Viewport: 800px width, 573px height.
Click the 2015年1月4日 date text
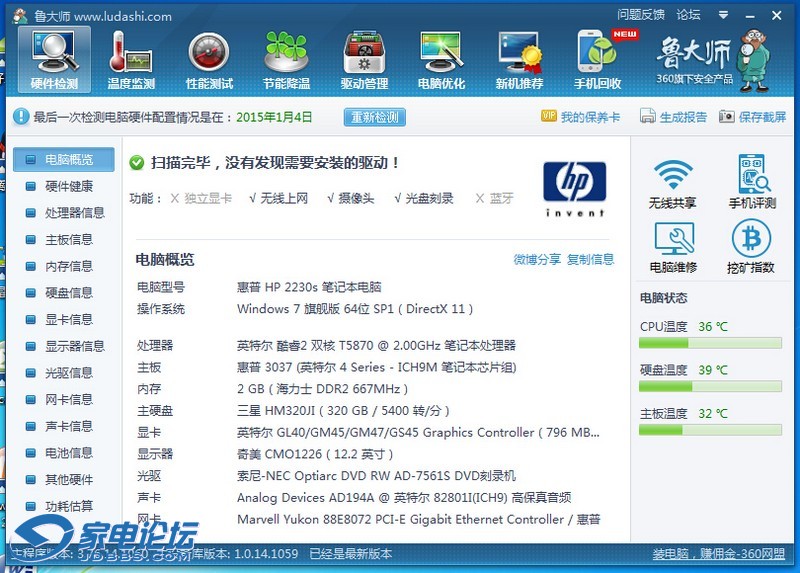274,117
